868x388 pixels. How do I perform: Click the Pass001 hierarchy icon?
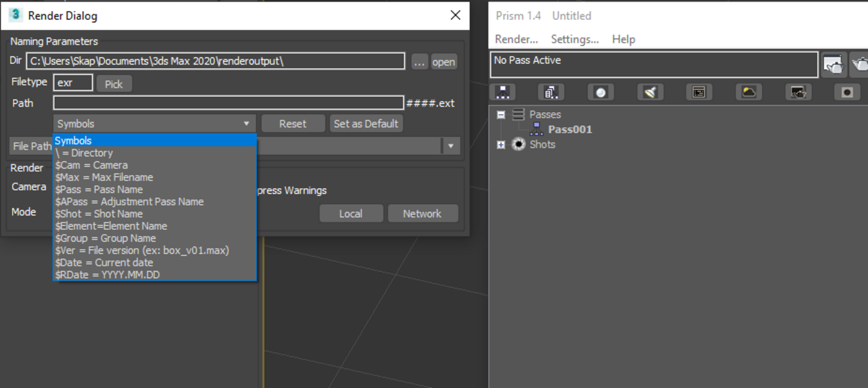[537, 129]
